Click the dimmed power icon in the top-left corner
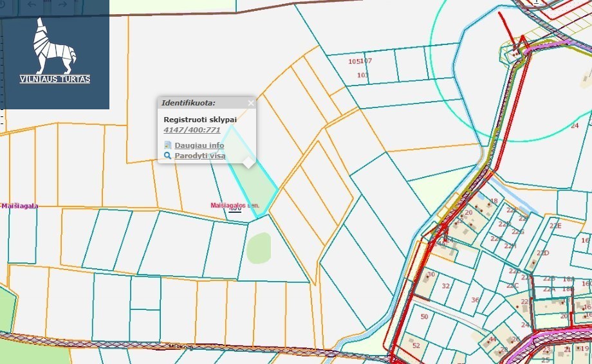592x364 pixels. pos(4,5)
